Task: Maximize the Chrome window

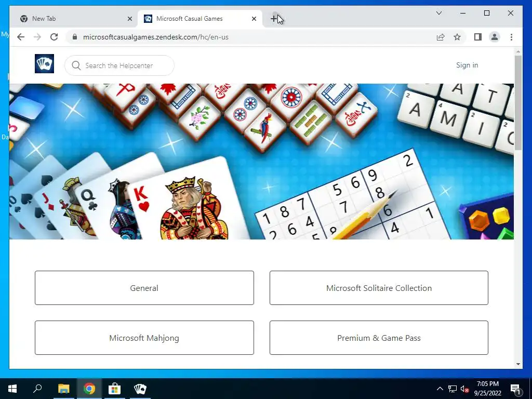Action: [x=486, y=13]
